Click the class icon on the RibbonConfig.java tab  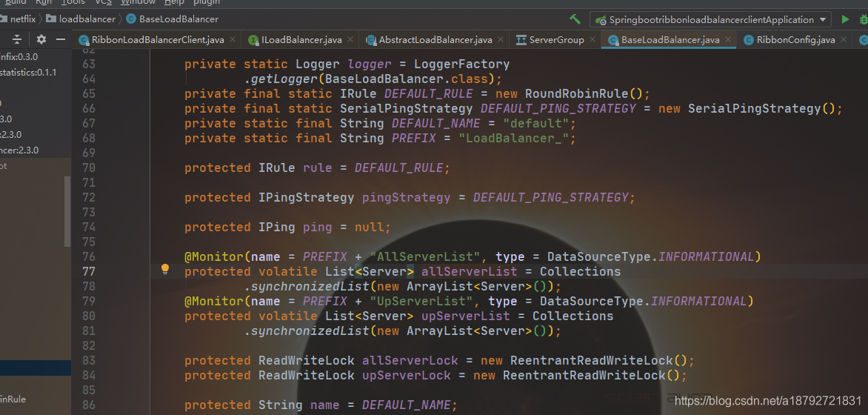749,40
